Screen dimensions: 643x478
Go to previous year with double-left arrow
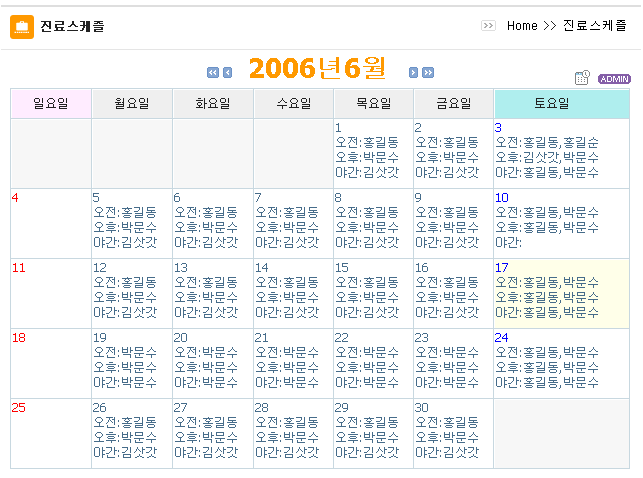(213, 73)
